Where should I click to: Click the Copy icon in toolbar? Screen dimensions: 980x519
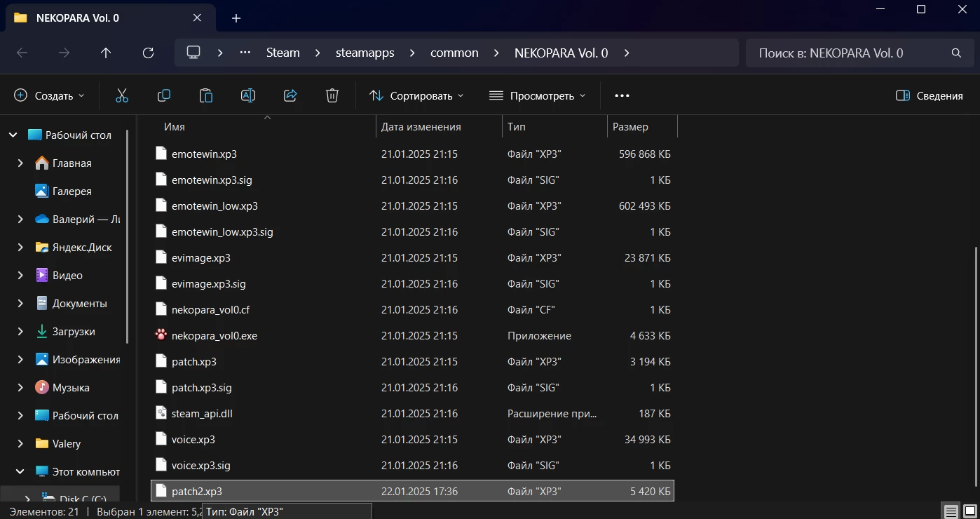(x=164, y=95)
